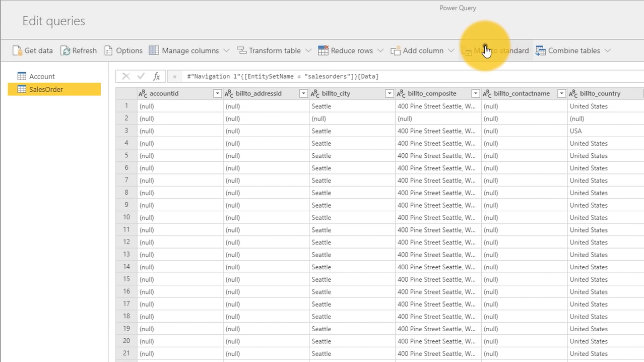Expand the Combine tables menu
The image size is (644, 362).
pos(607,50)
